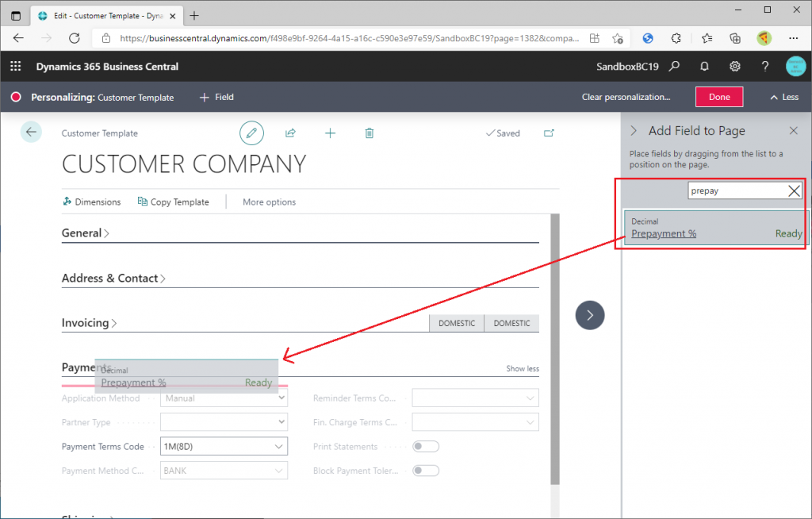This screenshot has height=519, width=812.
Task: Click the plus icon to create new template
Action: (330, 133)
